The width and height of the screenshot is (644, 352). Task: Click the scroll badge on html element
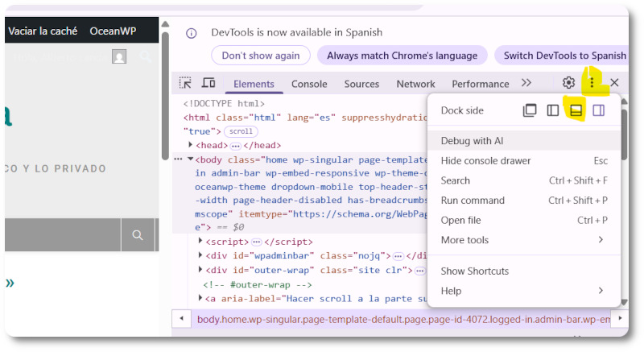(x=241, y=131)
